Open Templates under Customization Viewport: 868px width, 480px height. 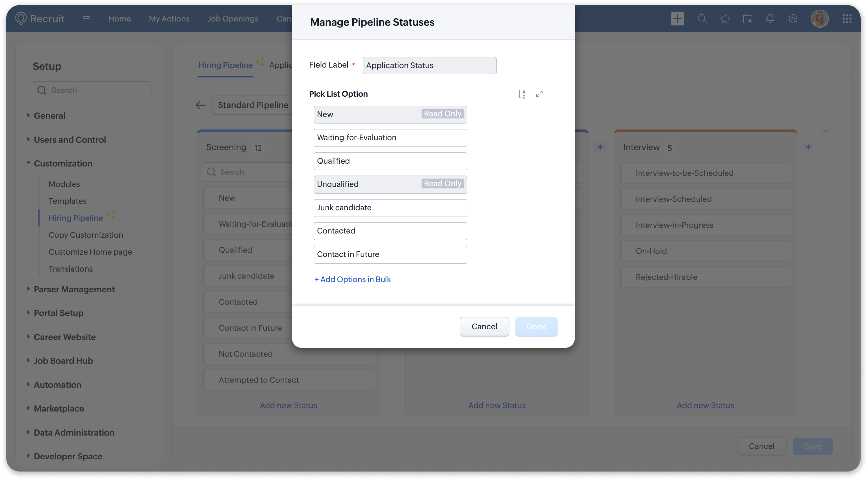pyautogui.click(x=68, y=201)
